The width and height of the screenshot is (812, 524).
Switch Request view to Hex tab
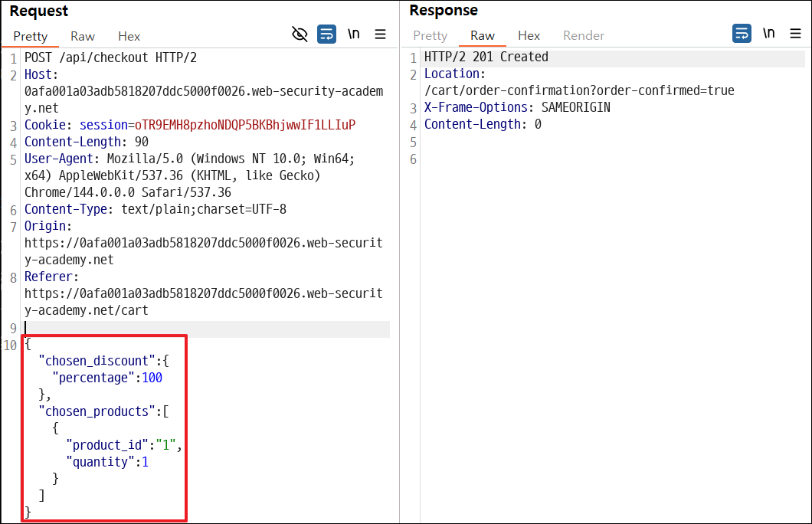(x=129, y=36)
